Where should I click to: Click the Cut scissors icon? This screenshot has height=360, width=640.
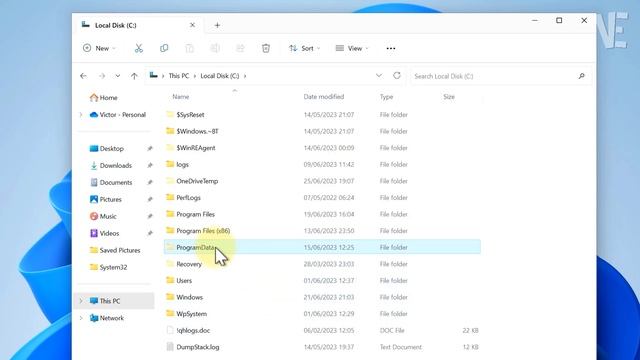(139, 48)
